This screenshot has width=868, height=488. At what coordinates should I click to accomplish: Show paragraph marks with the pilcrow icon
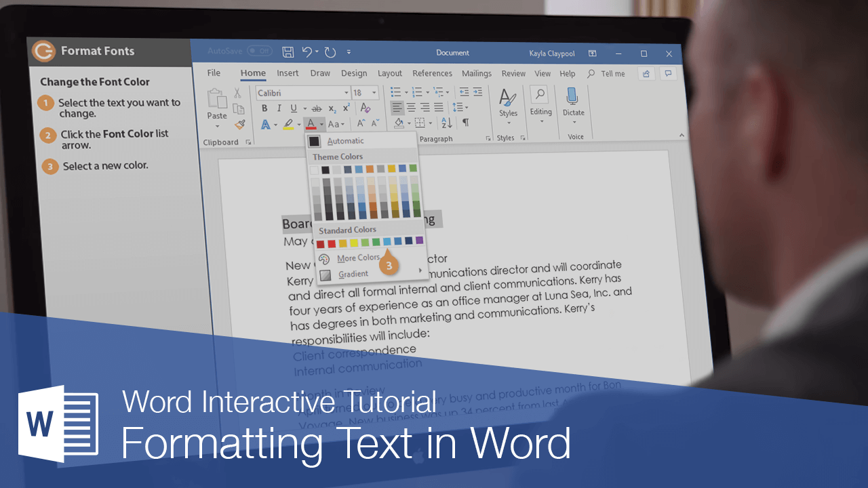[466, 122]
